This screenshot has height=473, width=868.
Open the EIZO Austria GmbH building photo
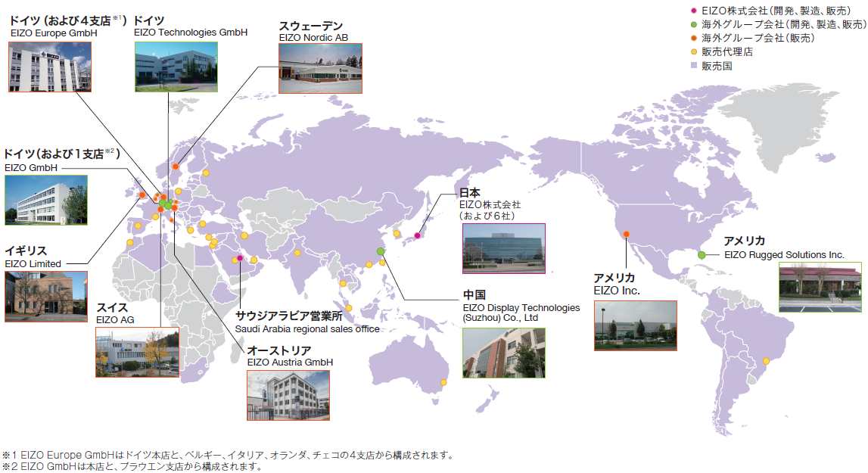[x=288, y=396]
